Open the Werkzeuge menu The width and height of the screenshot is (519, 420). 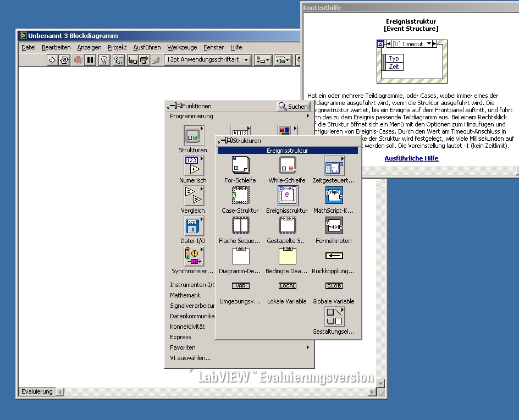(x=182, y=47)
